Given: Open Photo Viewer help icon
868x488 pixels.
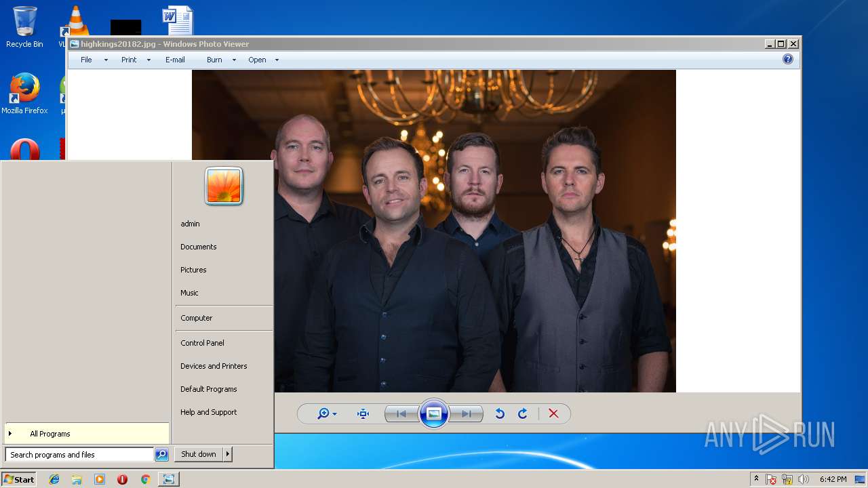Looking at the screenshot, I should pos(788,59).
